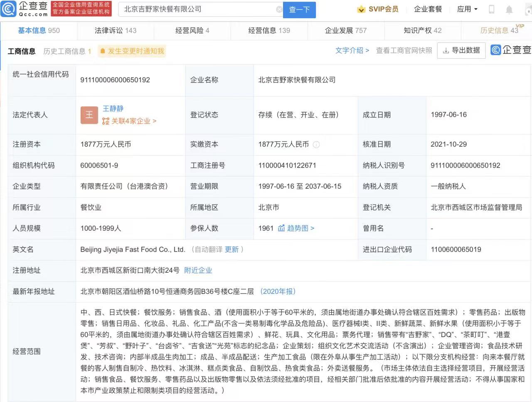Click the 2020年报 link
The height and width of the screenshot is (402, 532).
[x=278, y=291]
